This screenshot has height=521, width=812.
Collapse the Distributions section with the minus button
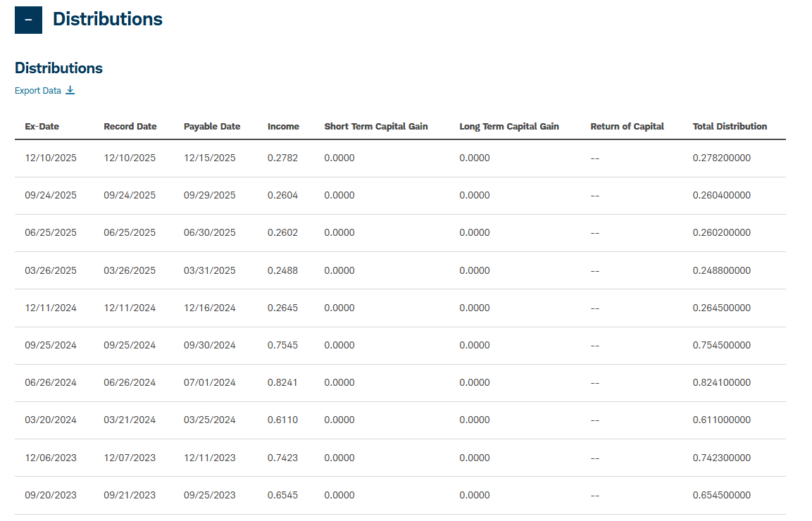point(28,20)
